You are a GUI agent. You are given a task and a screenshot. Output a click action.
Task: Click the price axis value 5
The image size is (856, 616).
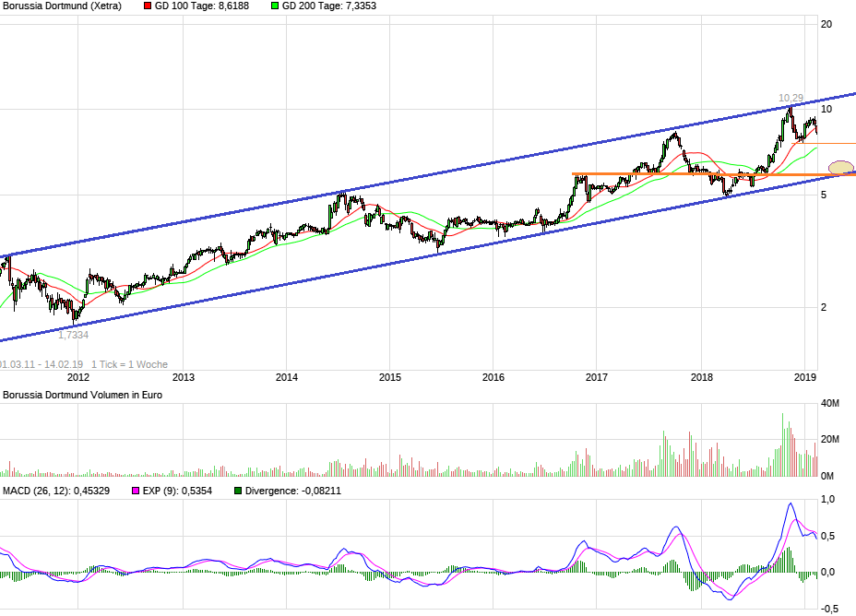pyautogui.click(x=824, y=195)
